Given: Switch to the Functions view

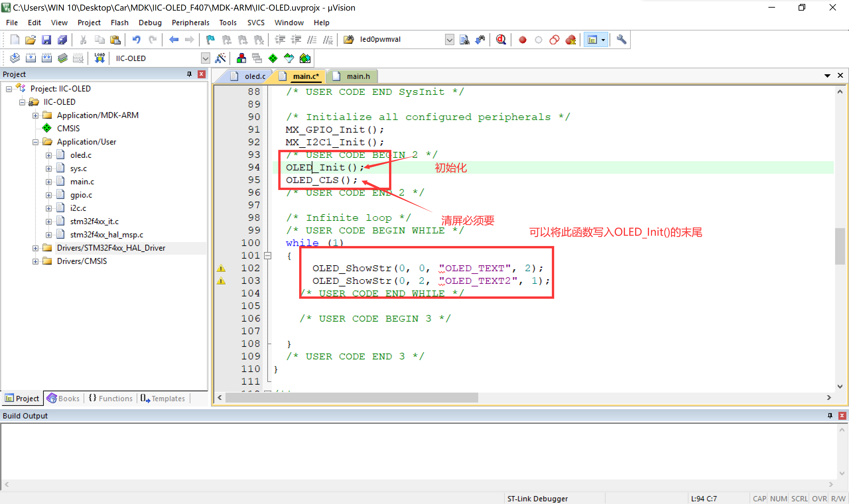Looking at the screenshot, I should click(x=110, y=398).
